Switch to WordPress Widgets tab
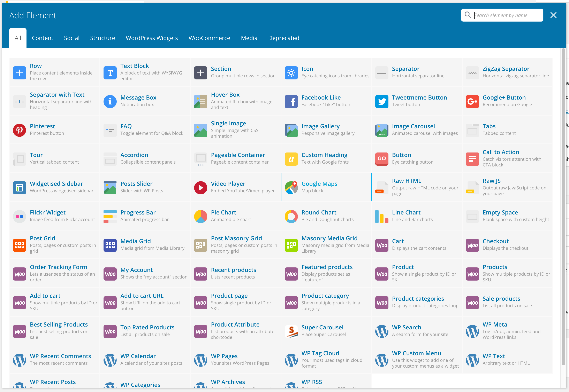Screen dimensions: 569x392 (152, 38)
